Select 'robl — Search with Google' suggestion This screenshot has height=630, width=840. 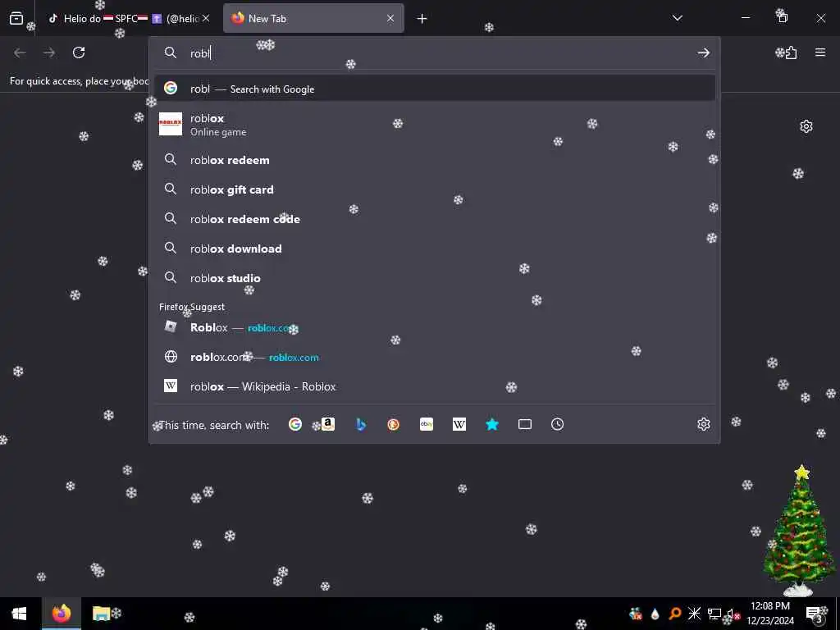coord(435,89)
